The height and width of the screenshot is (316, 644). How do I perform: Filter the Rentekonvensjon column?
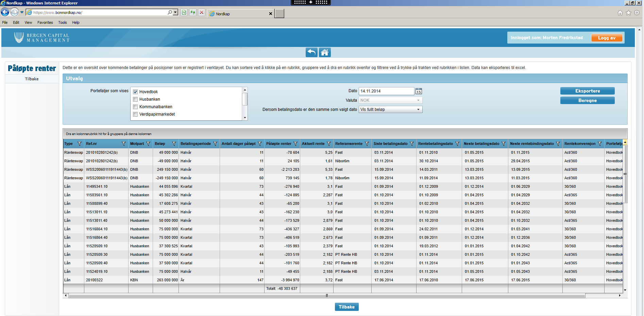point(600,144)
